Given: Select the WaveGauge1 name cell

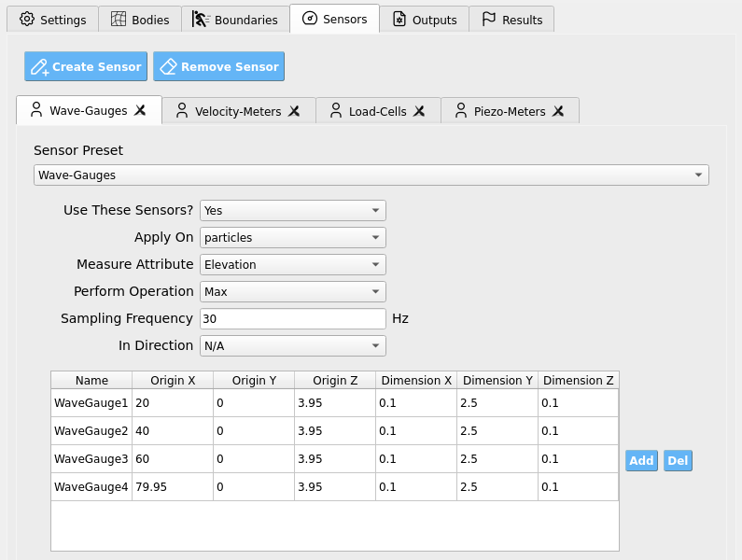Looking at the screenshot, I should tap(91, 403).
